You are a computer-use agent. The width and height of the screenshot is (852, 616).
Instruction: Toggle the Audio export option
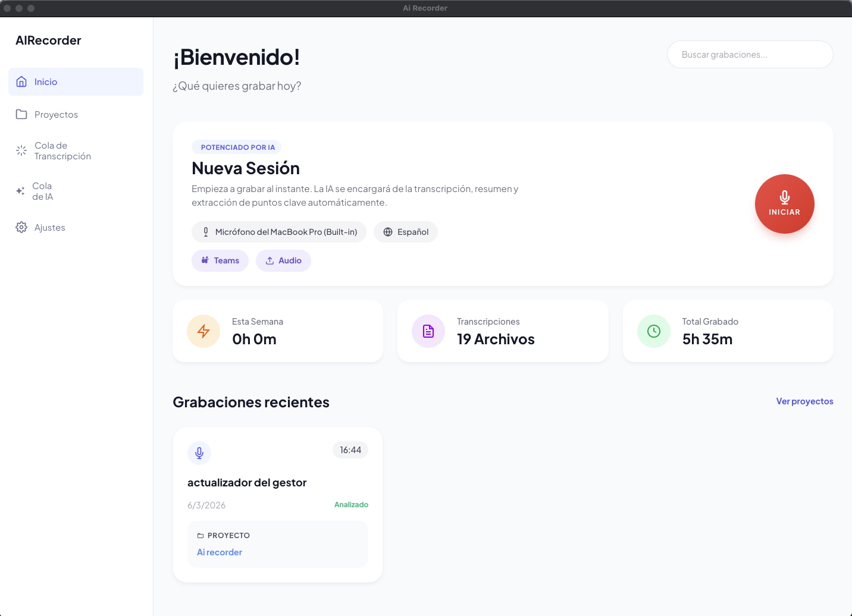(283, 260)
